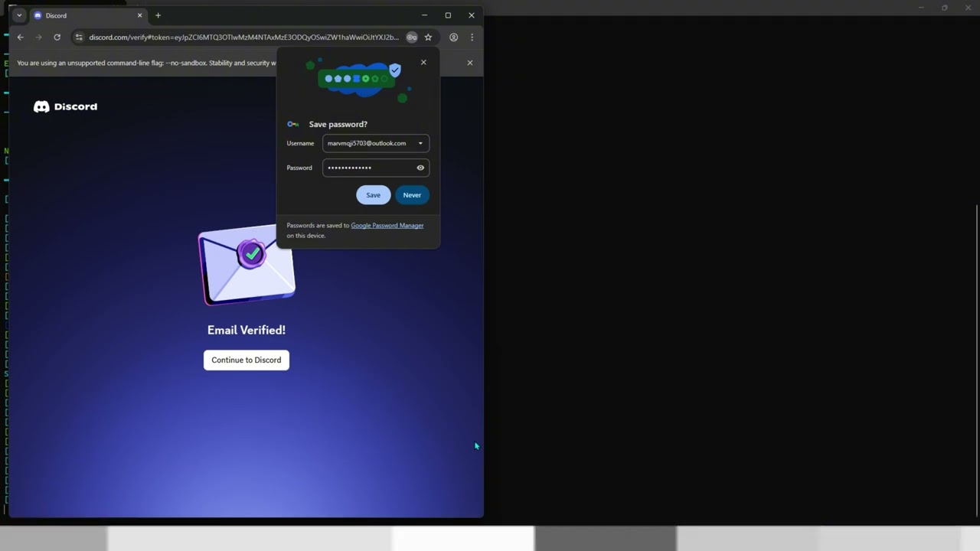Image resolution: width=980 pixels, height=551 pixels.
Task: Close the Save password popup
Action: pos(423,63)
